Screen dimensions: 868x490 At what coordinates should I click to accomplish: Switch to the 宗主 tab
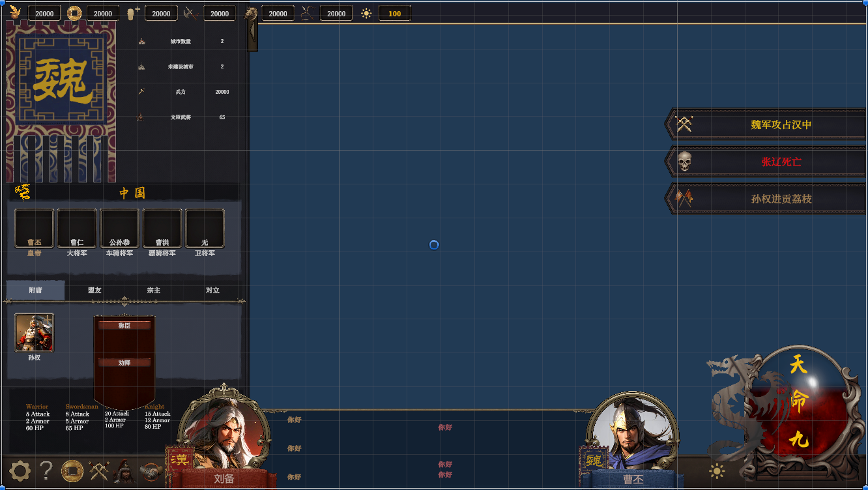coord(154,290)
